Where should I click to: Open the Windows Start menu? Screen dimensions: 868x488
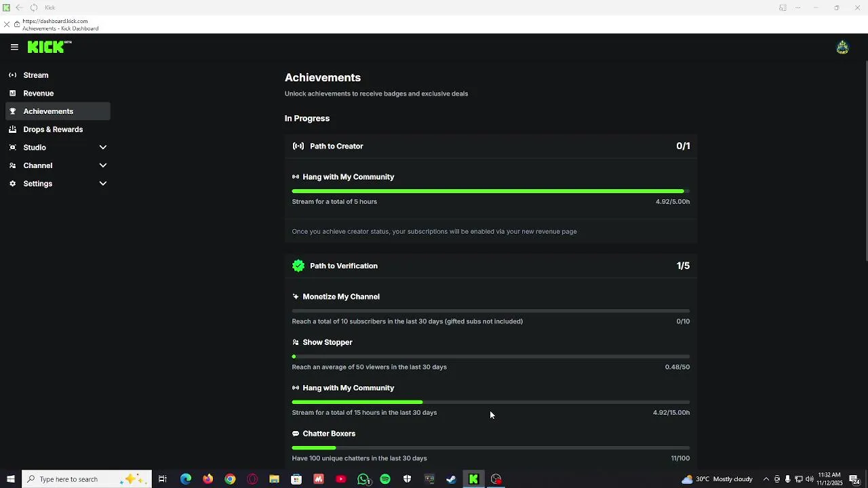click(x=10, y=479)
